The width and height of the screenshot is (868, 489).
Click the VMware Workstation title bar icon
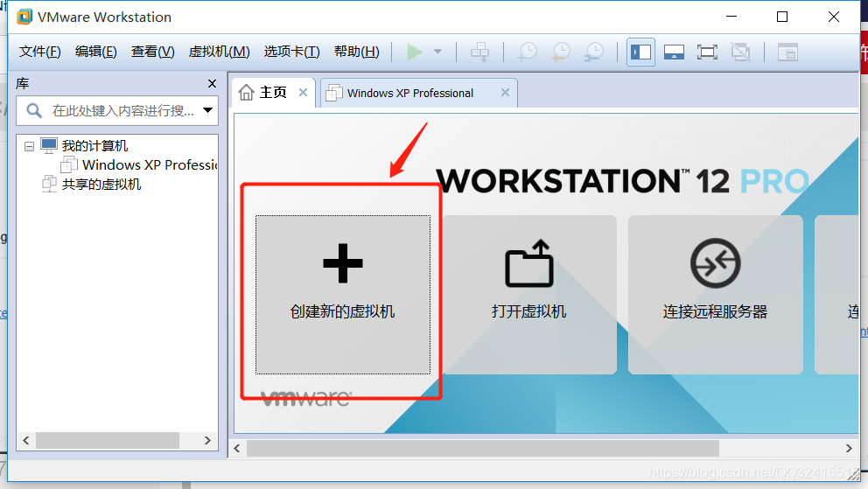pos(24,17)
